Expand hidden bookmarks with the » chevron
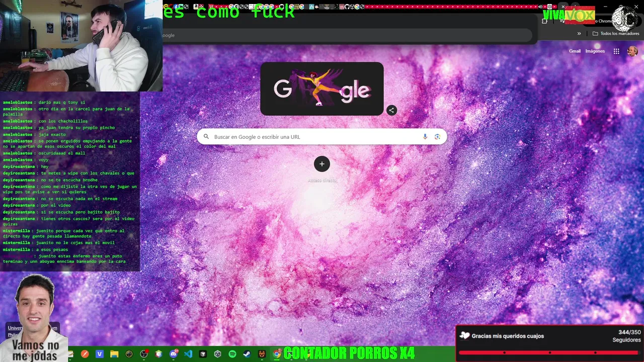The width and height of the screenshot is (644, 362). 579,34
